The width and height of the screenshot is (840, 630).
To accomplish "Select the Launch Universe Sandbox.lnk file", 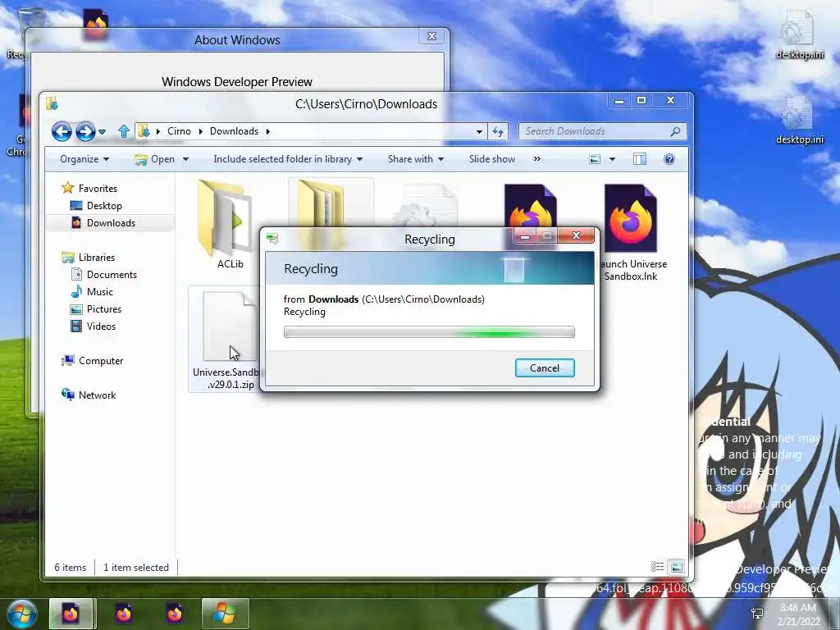I will pos(631,233).
